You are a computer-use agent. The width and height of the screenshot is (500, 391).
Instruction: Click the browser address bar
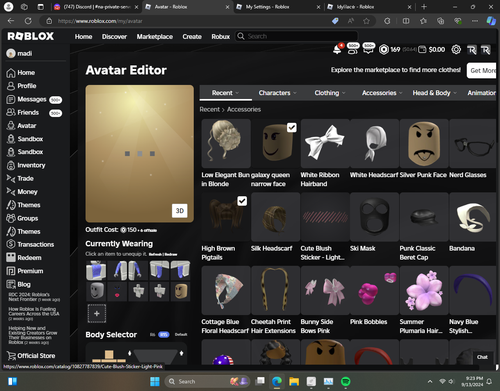tap(187, 21)
